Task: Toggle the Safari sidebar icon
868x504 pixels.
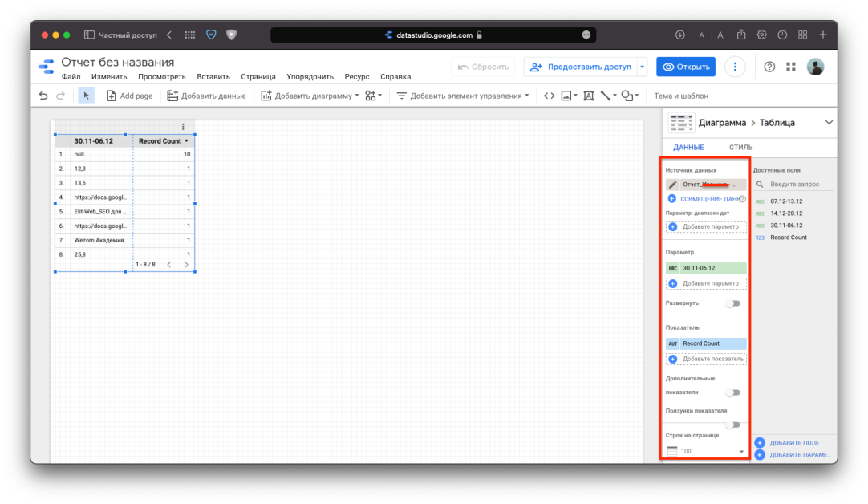Action: 88,35
